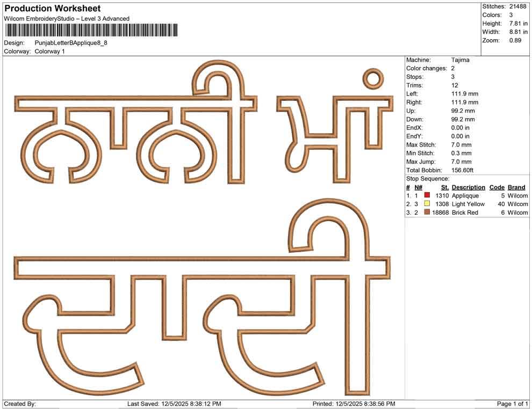Click the St. column header
Screen dimensions: 532x409
tap(444, 187)
